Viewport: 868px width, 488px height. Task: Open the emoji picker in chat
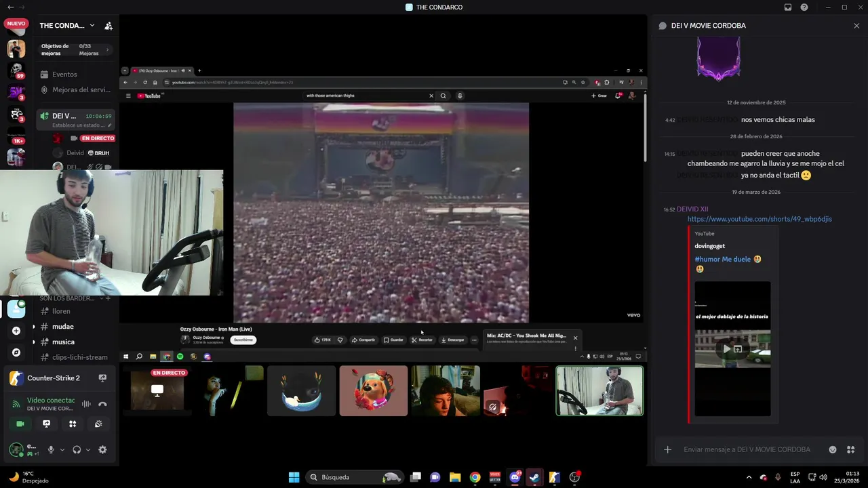pos(833,449)
